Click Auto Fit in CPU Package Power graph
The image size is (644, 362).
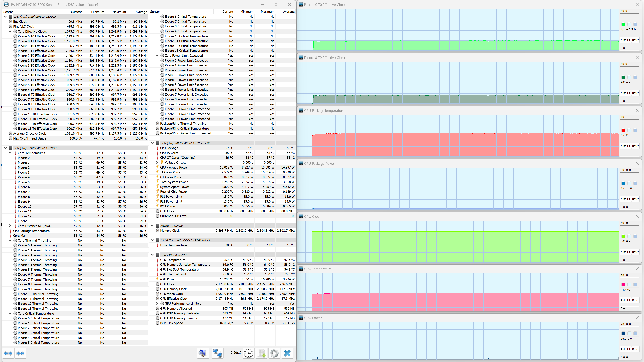pos(625,199)
